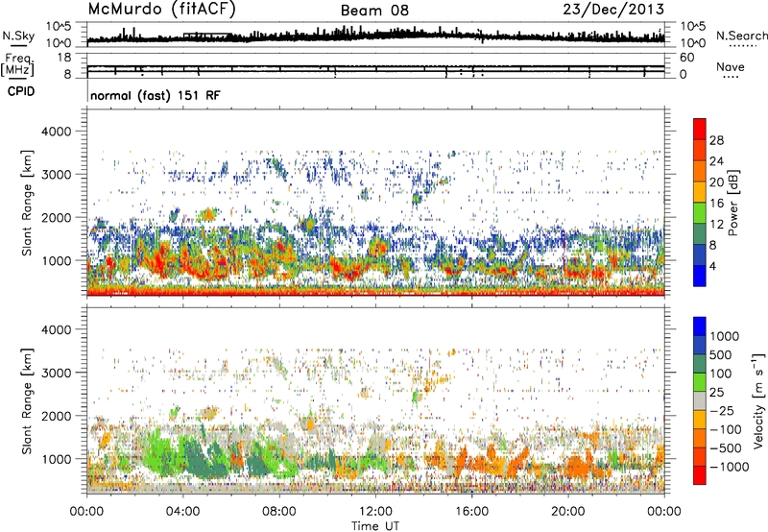Image resolution: width=768 pixels, height=532 pixels.
Task: Click the 'N.Search' legend label
Action: 741,36
